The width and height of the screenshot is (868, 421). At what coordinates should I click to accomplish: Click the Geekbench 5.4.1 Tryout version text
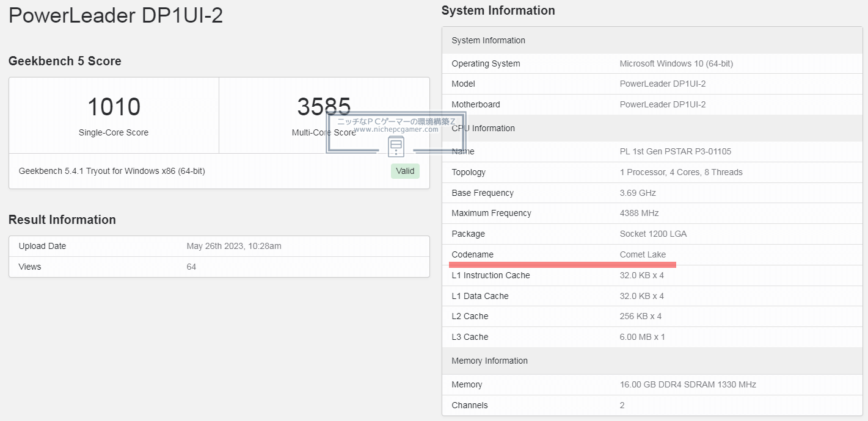pyautogui.click(x=112, y=171)
